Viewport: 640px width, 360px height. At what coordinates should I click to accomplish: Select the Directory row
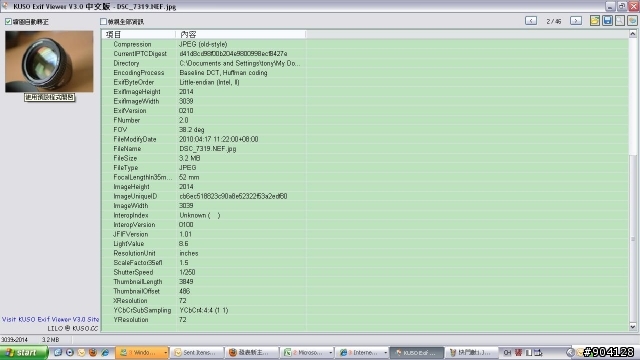tap(365, 63)
